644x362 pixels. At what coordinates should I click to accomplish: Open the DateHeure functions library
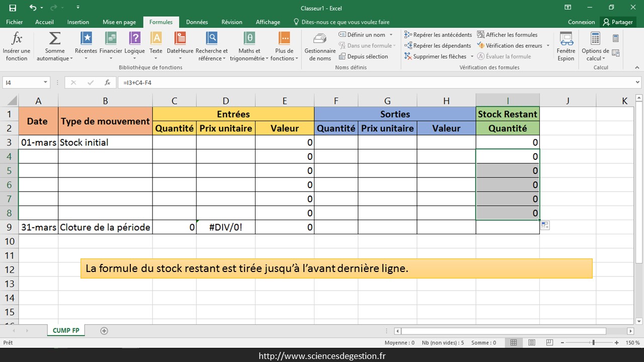tap(180, 45)
